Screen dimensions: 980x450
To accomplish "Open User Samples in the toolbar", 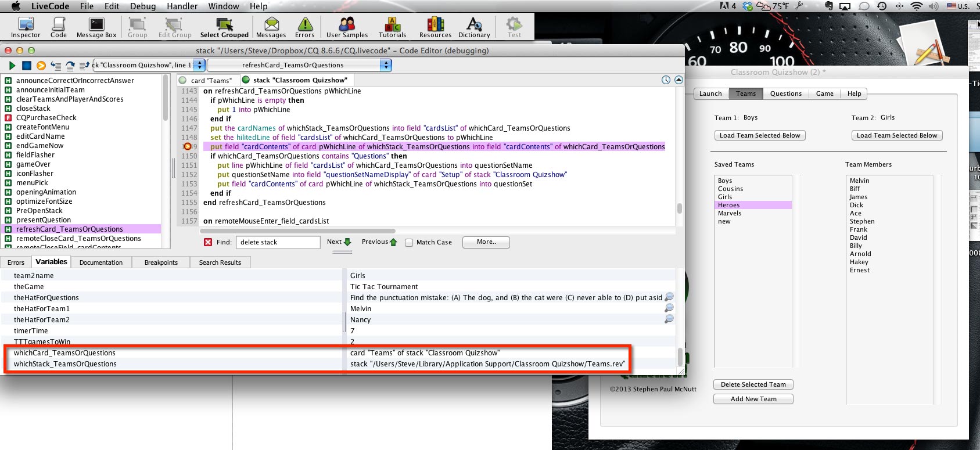I will [x=347, y=27].
